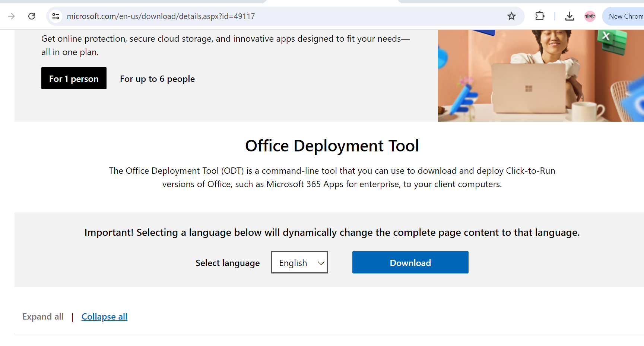644x346 pixels.
Task: Click the Download button
Action: [410, 262]
